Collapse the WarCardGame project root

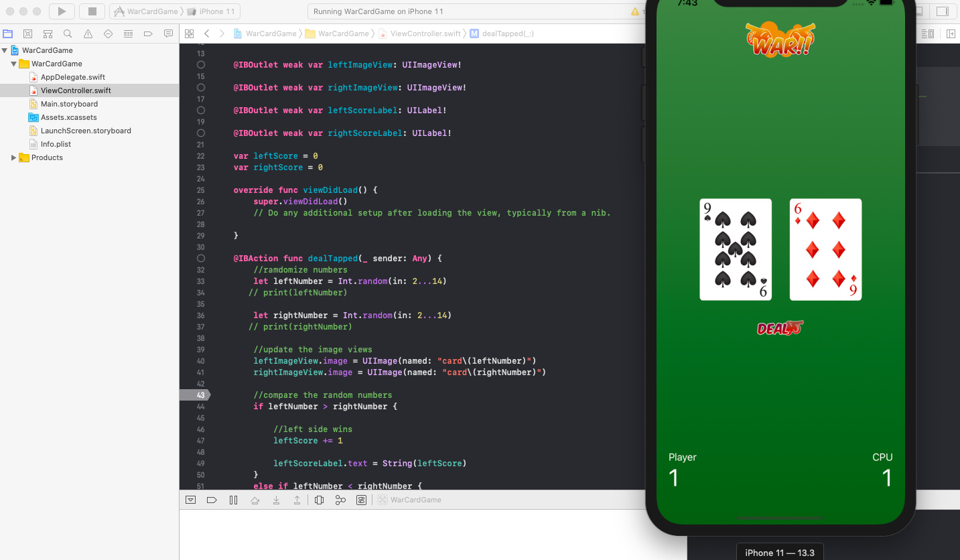5,50
